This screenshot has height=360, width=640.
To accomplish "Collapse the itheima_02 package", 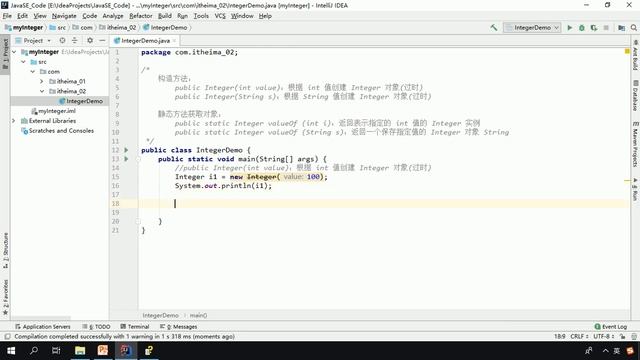I will (x=42, y=91).
